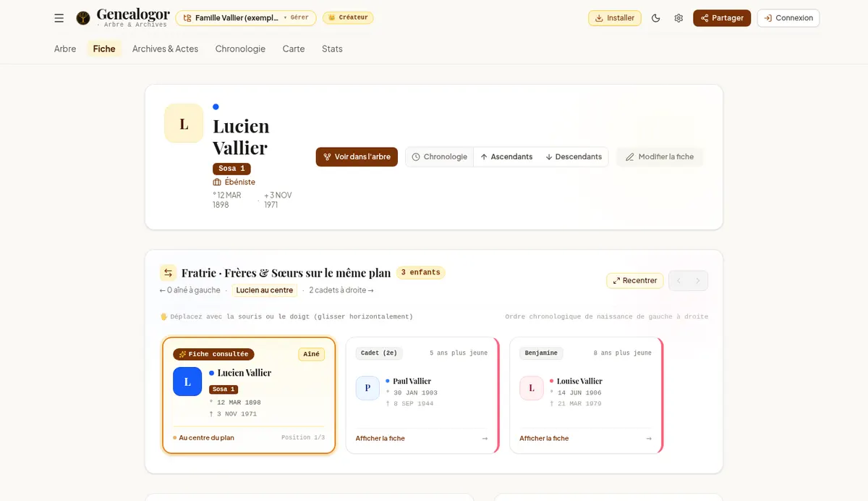Click next sibling chevron arrow
The height and width of the screenshot is (501, 868).
[698, 281]
